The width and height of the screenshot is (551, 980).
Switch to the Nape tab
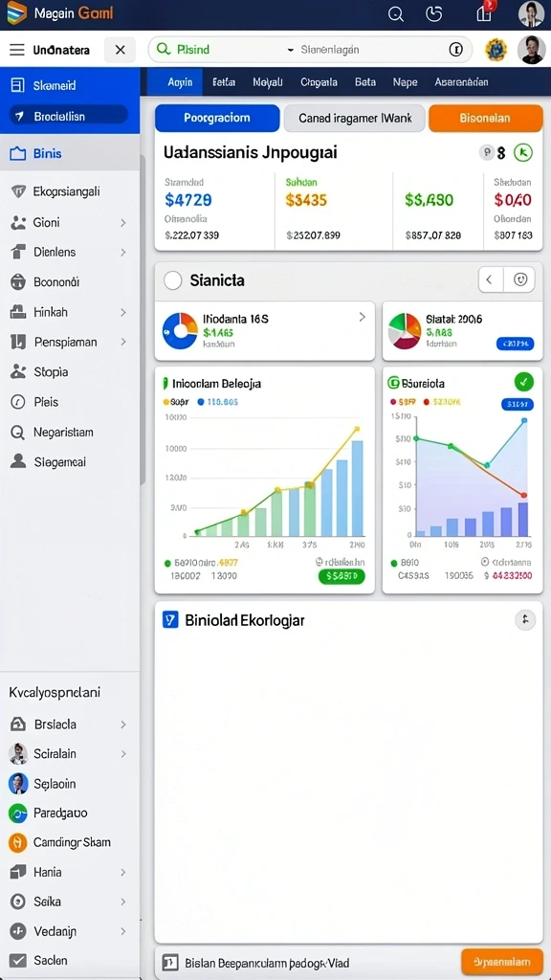pyautogui.click(x=405, y=82)
